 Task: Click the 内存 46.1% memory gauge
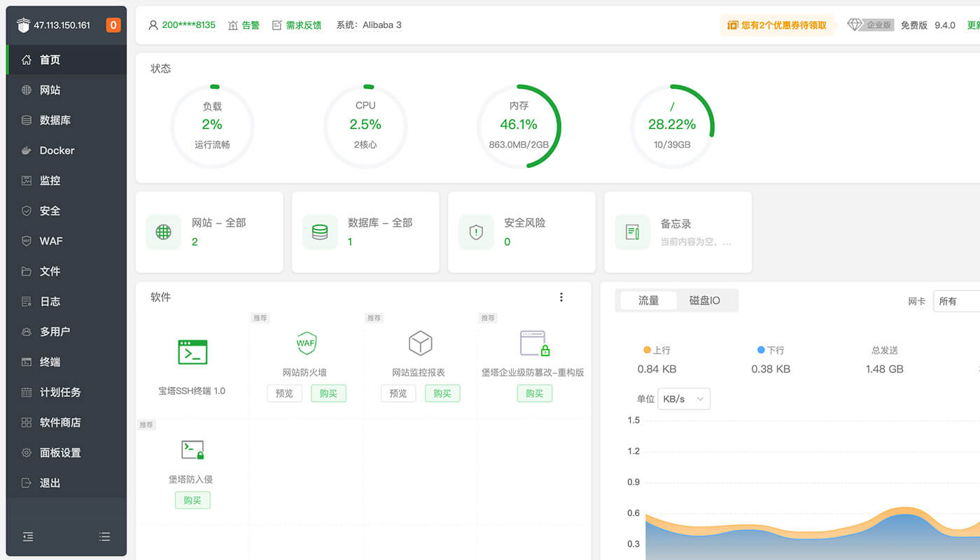point(519,126)
